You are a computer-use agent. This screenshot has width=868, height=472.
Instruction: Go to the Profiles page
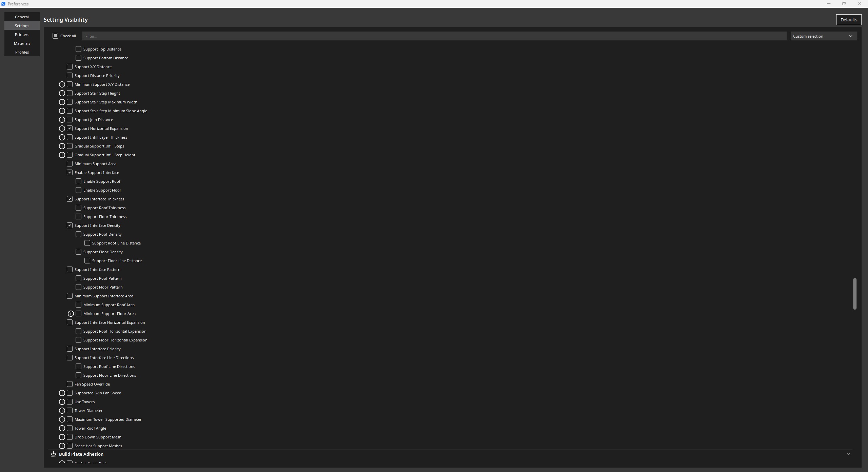pyautogui.click(x=22, y=52)
